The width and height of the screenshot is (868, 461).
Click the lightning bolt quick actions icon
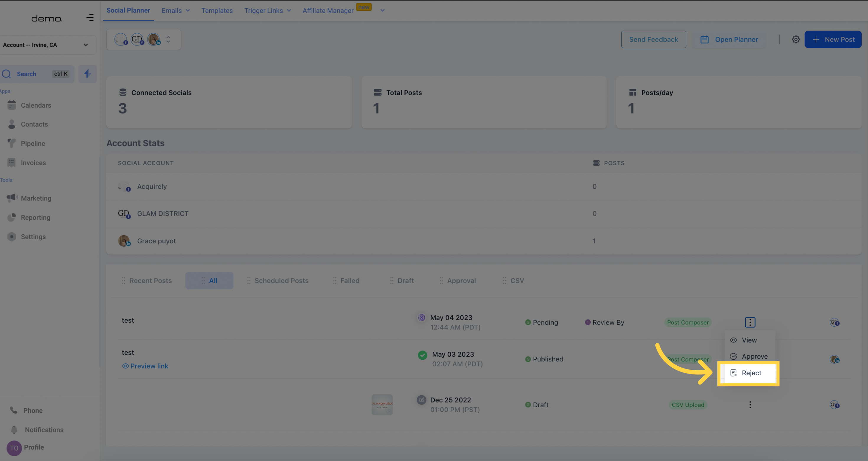[x=87, y=74]
